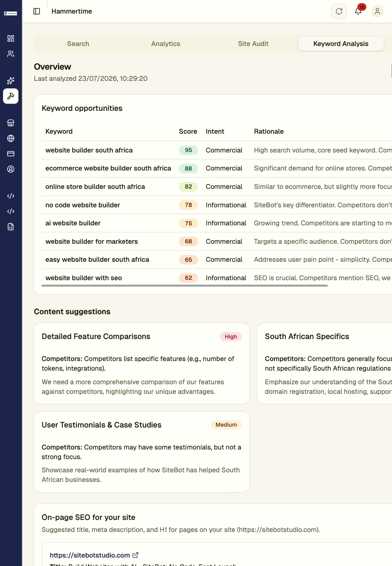Click the Hammertime page title
The width and height of the screenshot is (392, 566).
click(72, 11)
